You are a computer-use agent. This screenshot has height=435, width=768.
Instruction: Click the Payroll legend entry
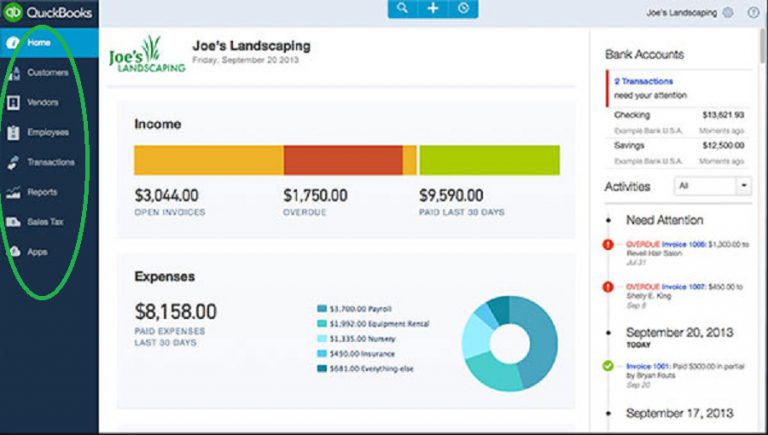point(355,309)
